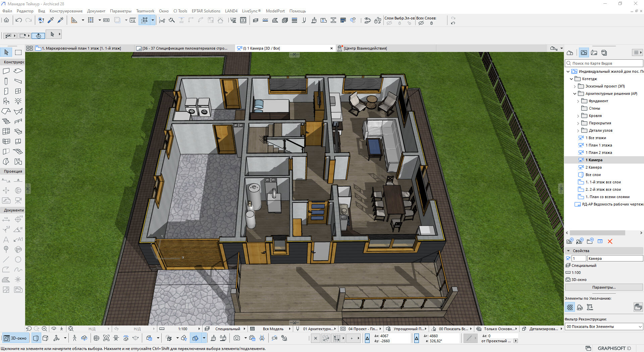This screenshot has width=644, height=352.
Task: Open the Фильтр Реконструкции dropdown
Action: 604,327
